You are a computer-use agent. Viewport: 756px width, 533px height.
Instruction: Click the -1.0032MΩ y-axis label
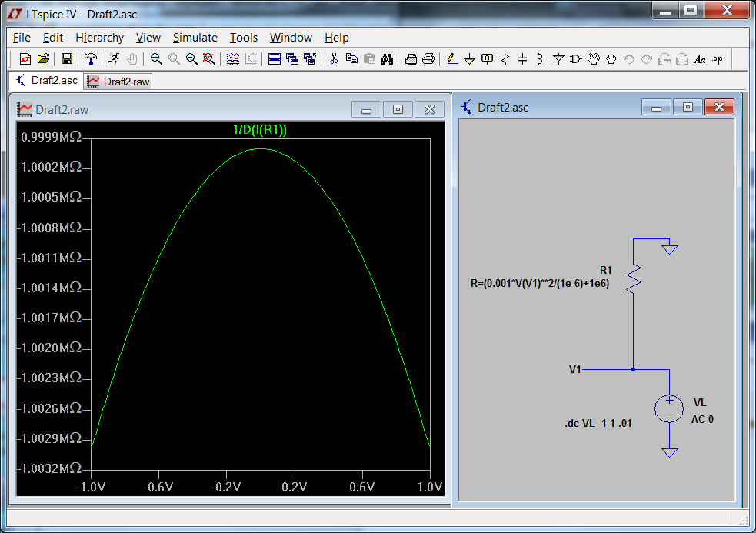tap(49, 468)
